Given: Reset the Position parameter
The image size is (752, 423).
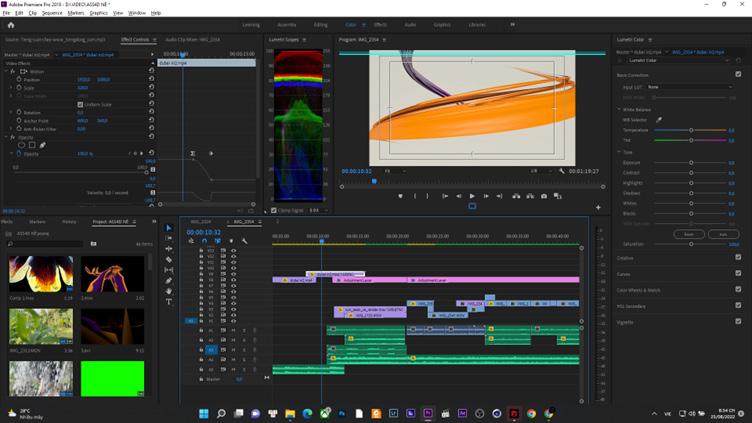Looking at the screenshot, I should pyautogui.click(x=152, y=79).
